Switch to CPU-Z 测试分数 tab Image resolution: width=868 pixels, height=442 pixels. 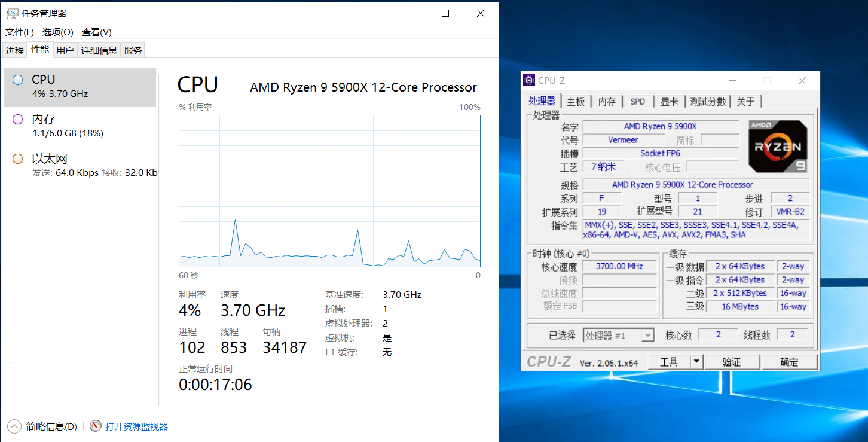(708, 102)
